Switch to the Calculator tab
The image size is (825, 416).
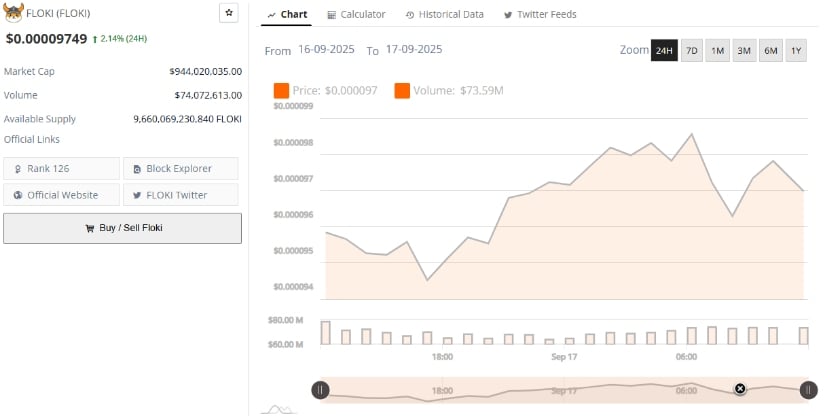click(356, 15)
